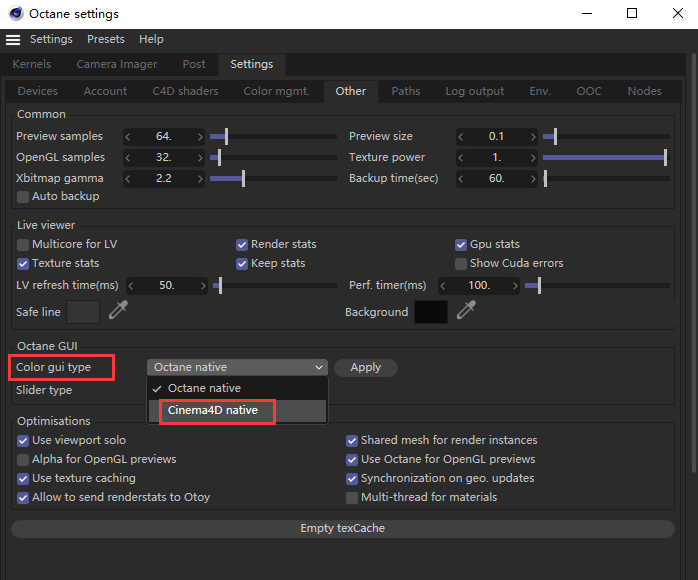Screen dimensions: 698x580
Task: Open the OOC sub-tab
Action: tap(589, 91)
